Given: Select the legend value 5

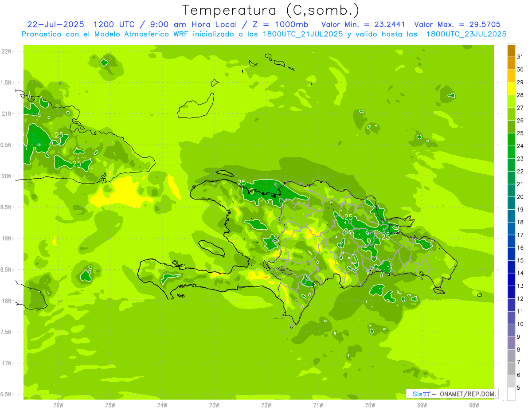Looking at the screenshot, I should [518, 388].
